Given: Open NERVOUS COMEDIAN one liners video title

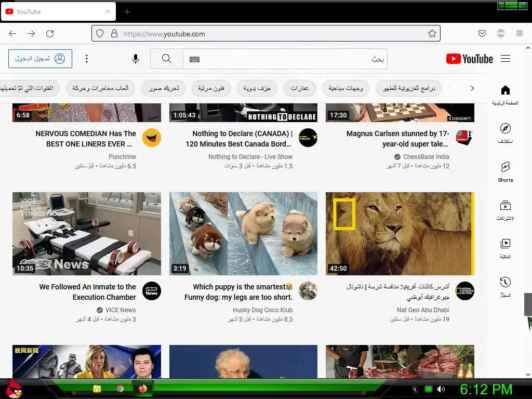Looking at the screenshot, I should (x=86, y=139).
